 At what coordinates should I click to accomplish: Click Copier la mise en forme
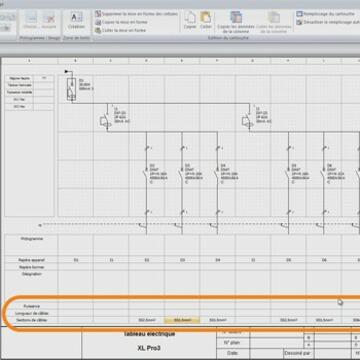(121, 22)
